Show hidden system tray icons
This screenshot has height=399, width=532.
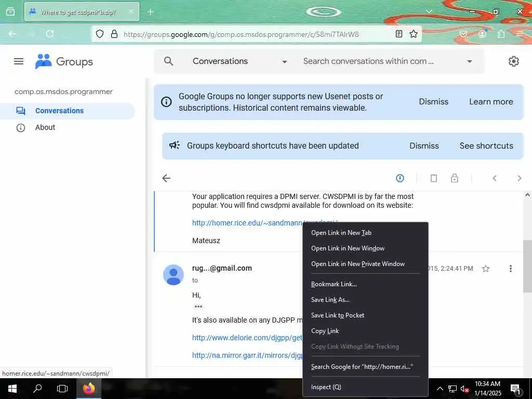440,389
